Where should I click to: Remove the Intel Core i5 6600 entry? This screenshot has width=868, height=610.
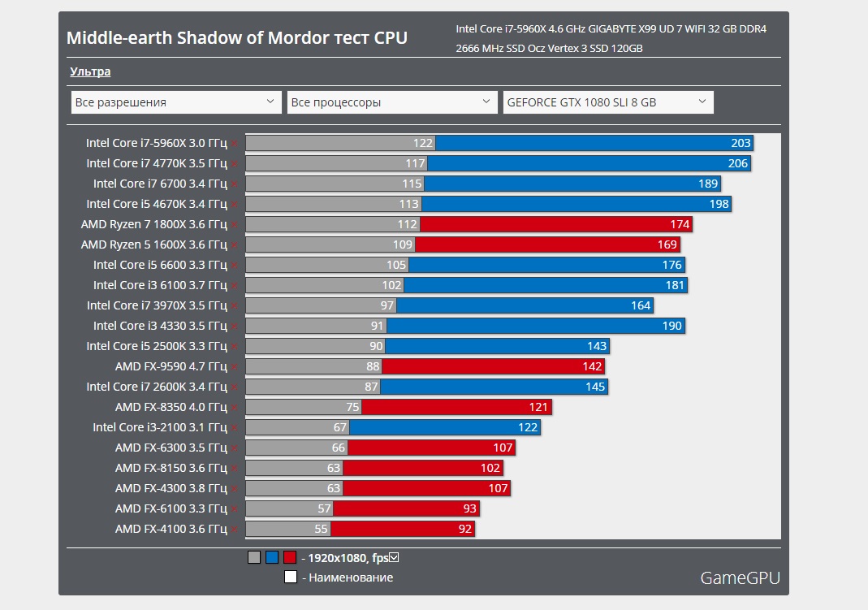[x=235, y=266]
